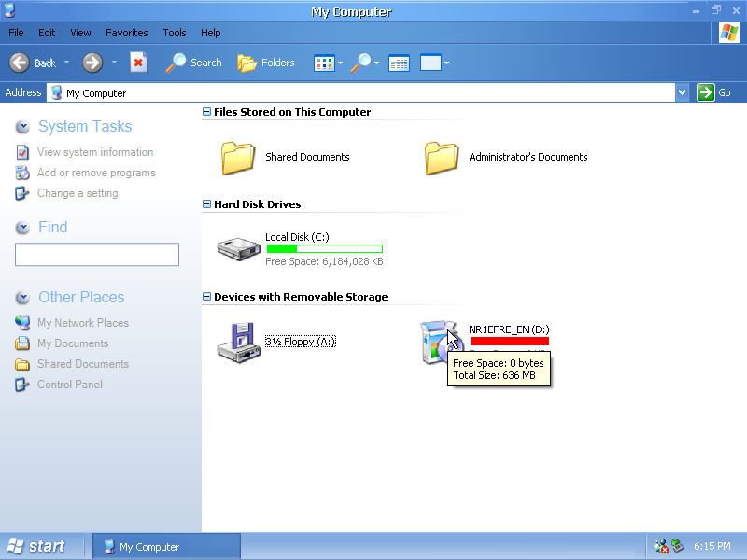Collapse the Other Places panel

tap(23, 298)
